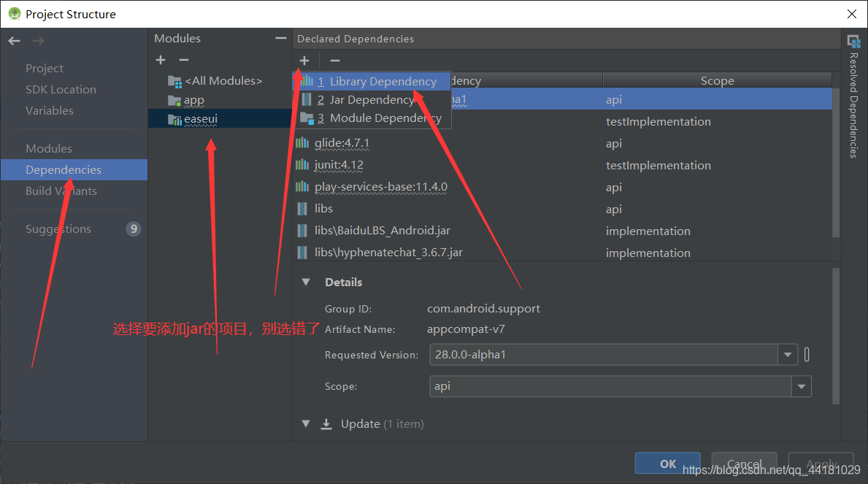Open the Resolved Dependencies side panel icon
The width and height of the screenshot is (868, 484).
853,42
